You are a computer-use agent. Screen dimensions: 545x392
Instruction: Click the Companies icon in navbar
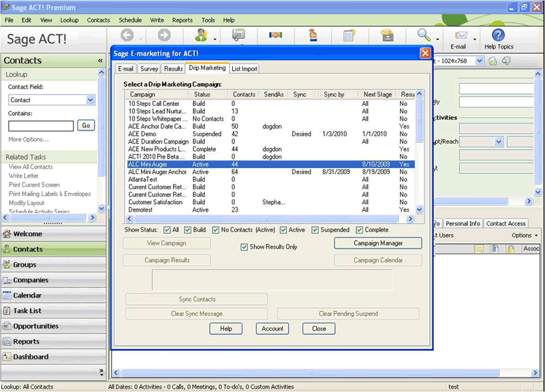click(x=7, y=280)
